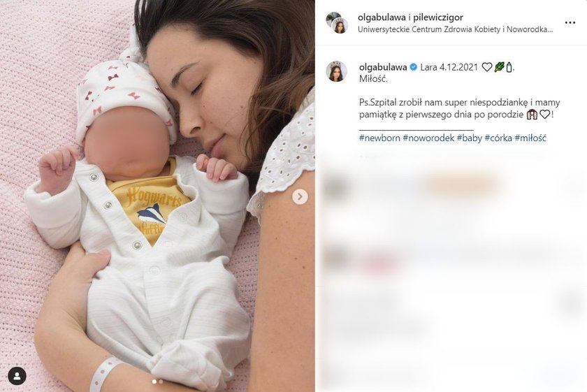The width and height of the screenshot is (587, 392).
Task: Open the three-dot more options menu
Action: [x=570, y=23]
